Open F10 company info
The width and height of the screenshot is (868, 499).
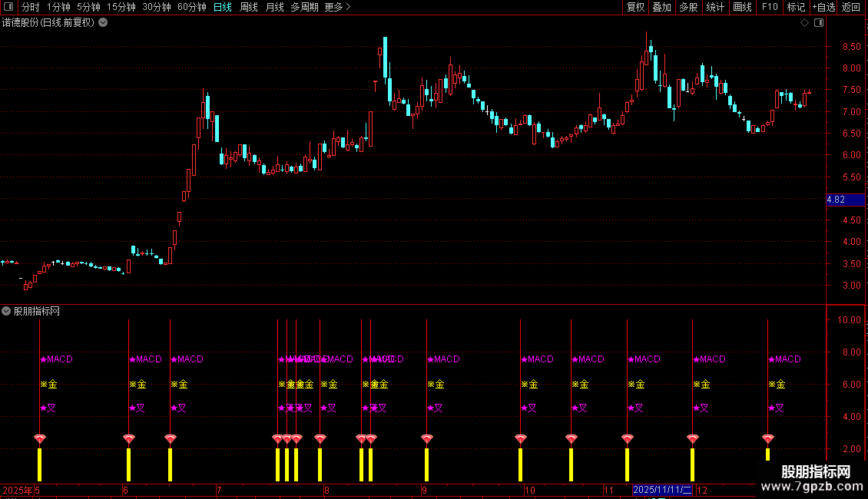pyautogui.click(x=770, y=7)
